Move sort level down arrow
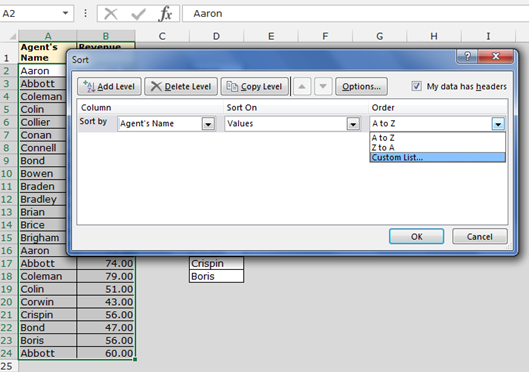Viewport: 529px width, 372px height. coord(323,87)
